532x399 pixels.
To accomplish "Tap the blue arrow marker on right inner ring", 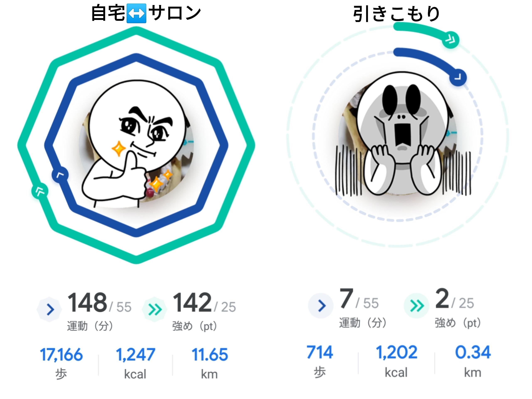I will click(x=458, y=78).
